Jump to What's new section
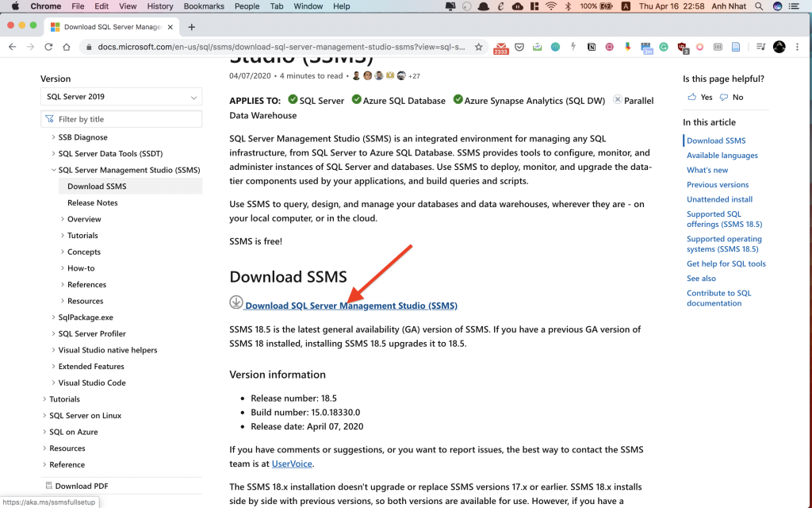 707,170
